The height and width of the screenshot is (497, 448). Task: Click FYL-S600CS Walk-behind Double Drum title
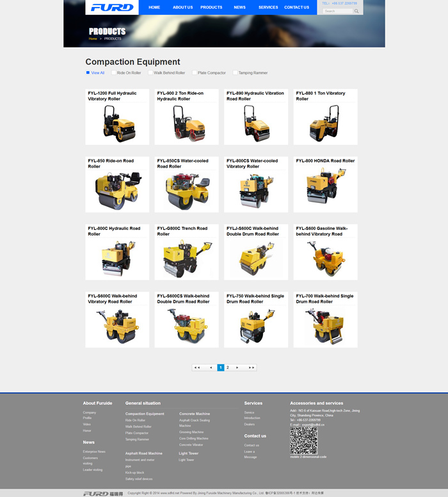point(183,298)
